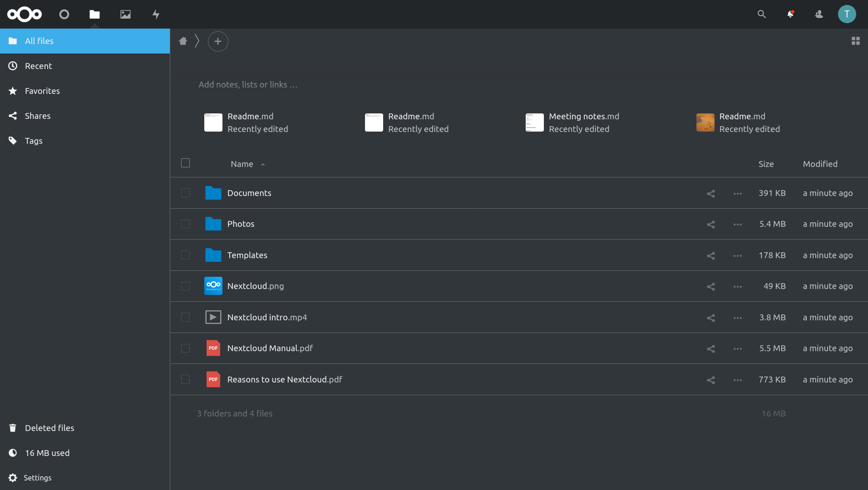Toggle the select all files checkbox

[185, 163]
